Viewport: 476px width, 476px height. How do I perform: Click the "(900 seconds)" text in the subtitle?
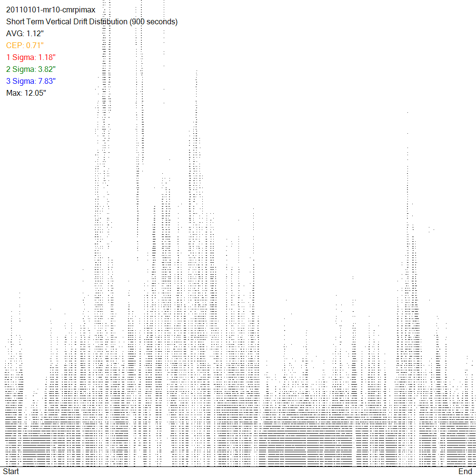(153, 22)
